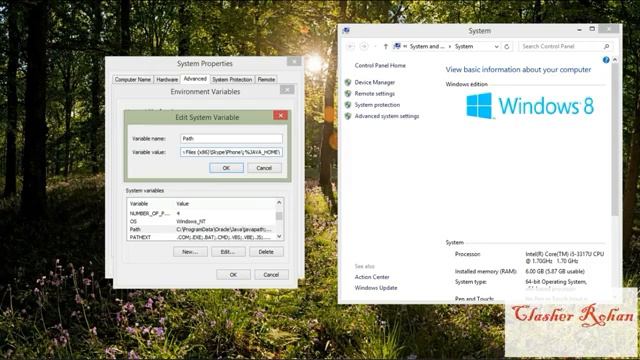Expand the breadcrumb arrow after System and...

[x=450, y=47]
